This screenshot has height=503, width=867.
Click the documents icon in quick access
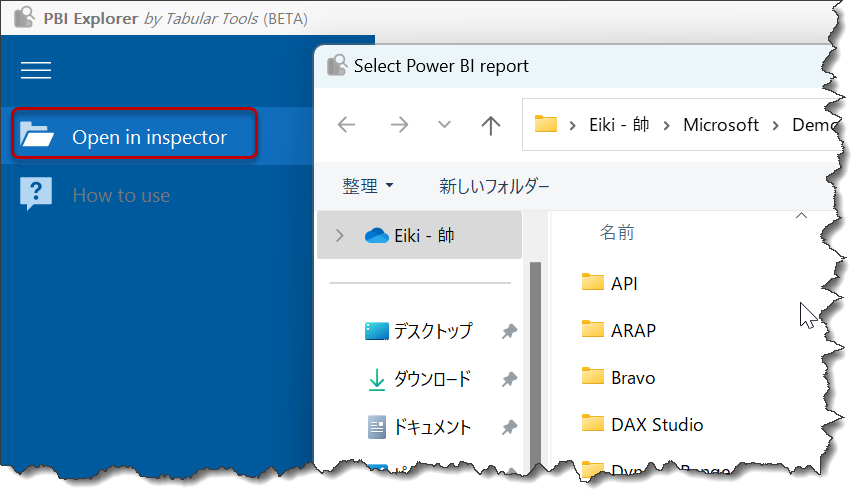[377, 427]
